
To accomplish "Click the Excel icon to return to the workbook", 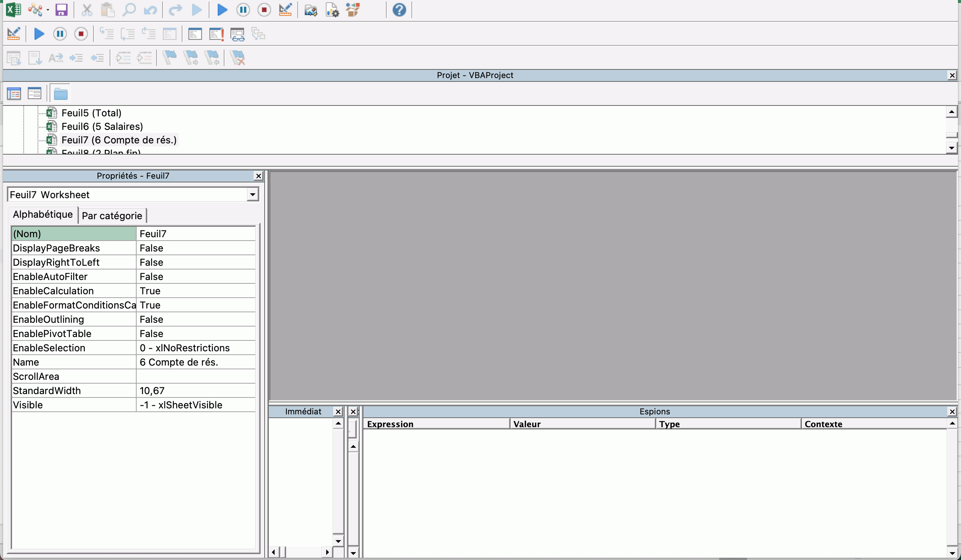I will (13, 10).
